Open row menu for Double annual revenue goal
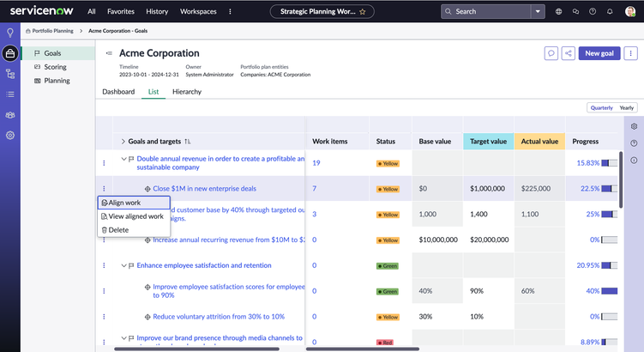The image size is (644, 352). coord(104,163)
